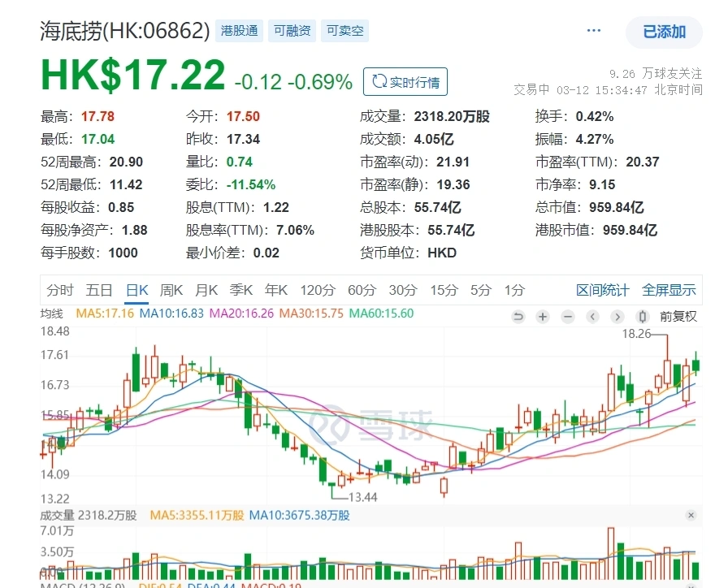Zoom out the chart with minus icon
This screenshot has width=715, height=588.
[568, 317]
